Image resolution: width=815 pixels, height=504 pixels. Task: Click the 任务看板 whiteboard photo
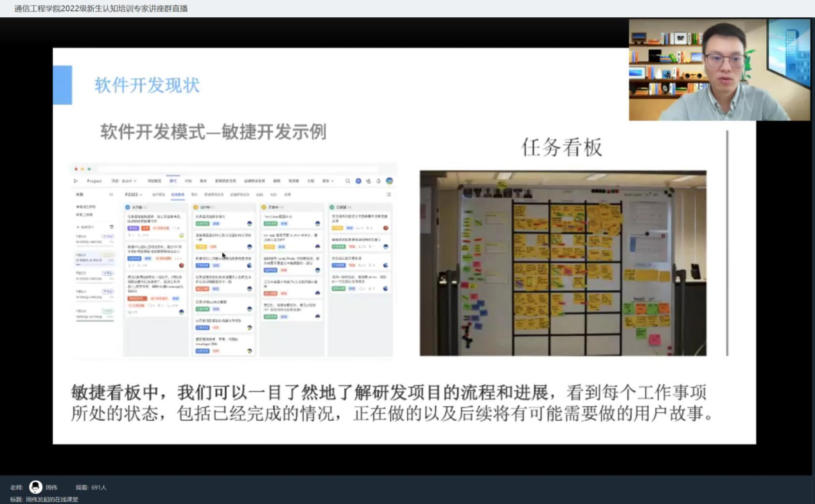click(563, 263)
